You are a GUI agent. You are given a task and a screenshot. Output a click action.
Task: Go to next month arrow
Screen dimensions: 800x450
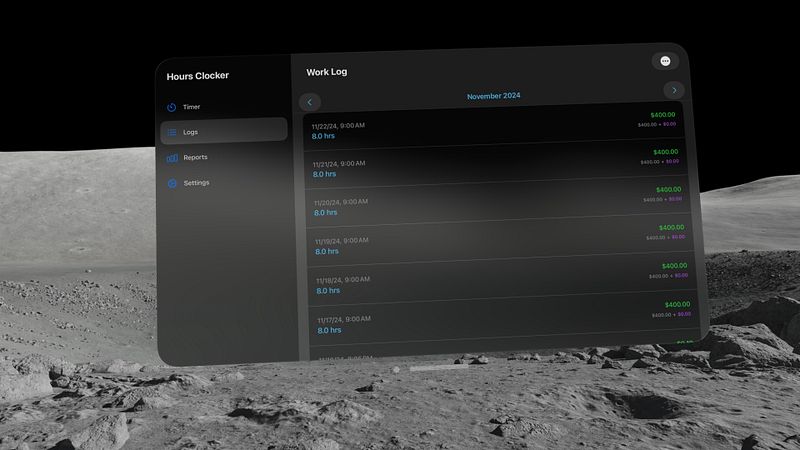[x=674, y=90]
